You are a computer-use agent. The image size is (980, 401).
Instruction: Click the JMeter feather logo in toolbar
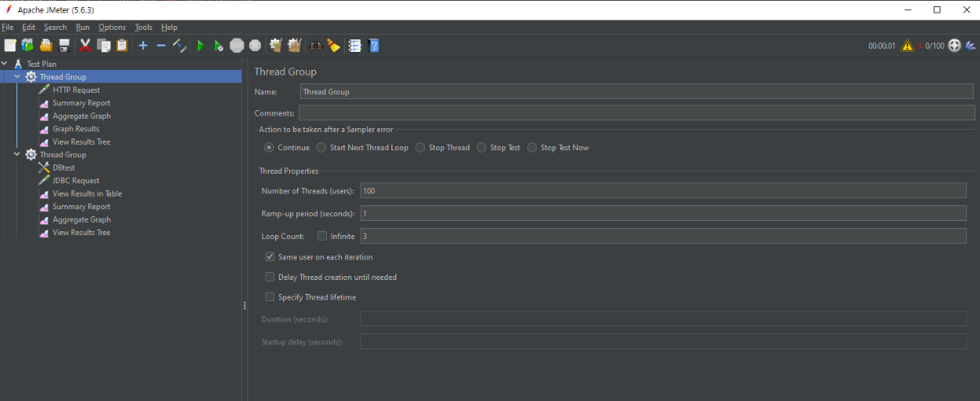[x=971, y=46]
